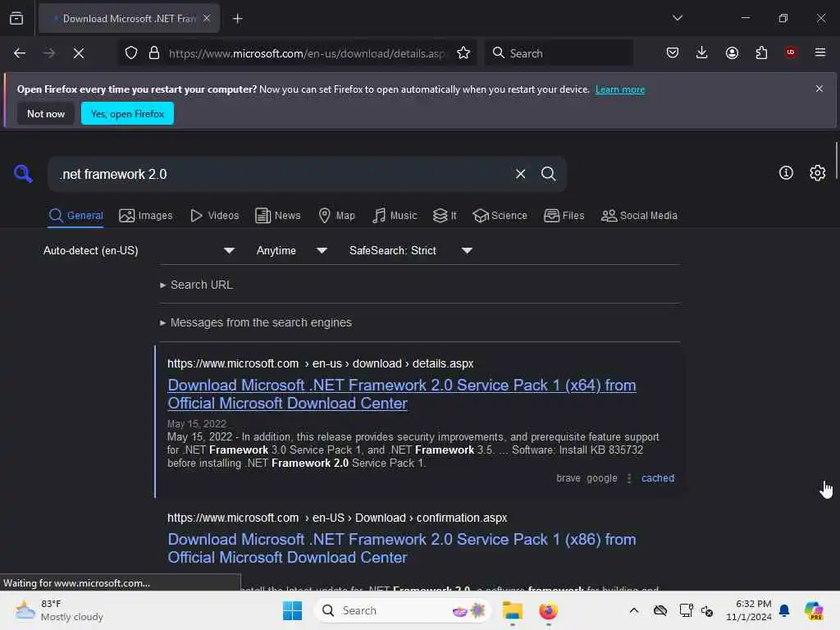This screenshot has width=840, height=630.
Task: Click the Firefox toolbar Search box
Action: (x=559, y=53)
